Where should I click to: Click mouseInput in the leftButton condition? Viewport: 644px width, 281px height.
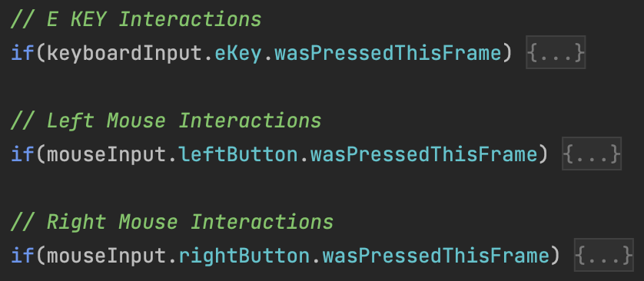tap(107, 154)
